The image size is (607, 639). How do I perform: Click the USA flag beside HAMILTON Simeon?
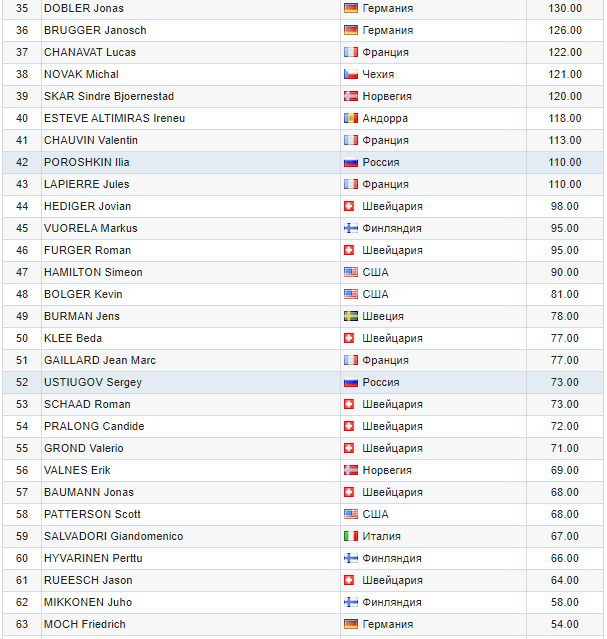click(350, 272)
